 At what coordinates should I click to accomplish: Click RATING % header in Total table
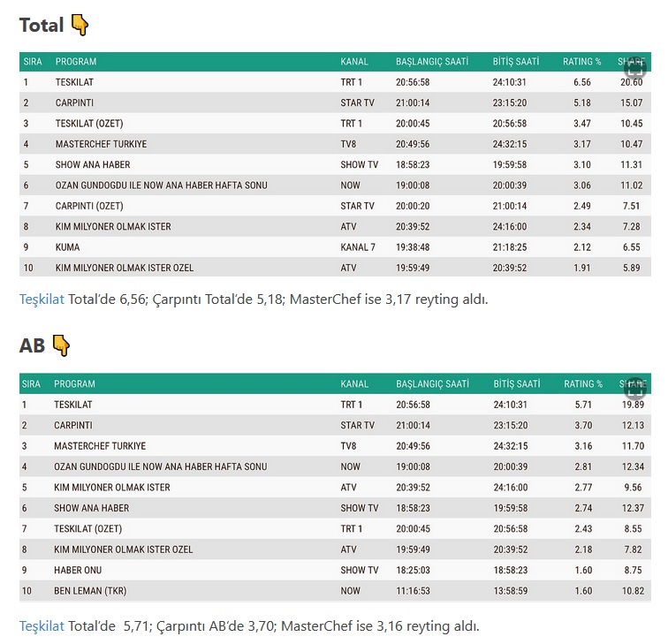pyautogui.click(x=581, y=62)
